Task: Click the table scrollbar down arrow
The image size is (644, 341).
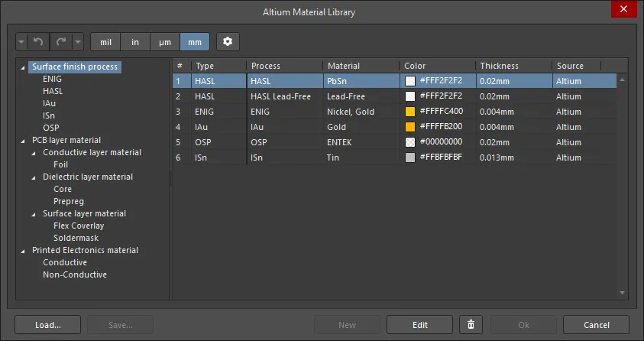Action: coord(622,293)
